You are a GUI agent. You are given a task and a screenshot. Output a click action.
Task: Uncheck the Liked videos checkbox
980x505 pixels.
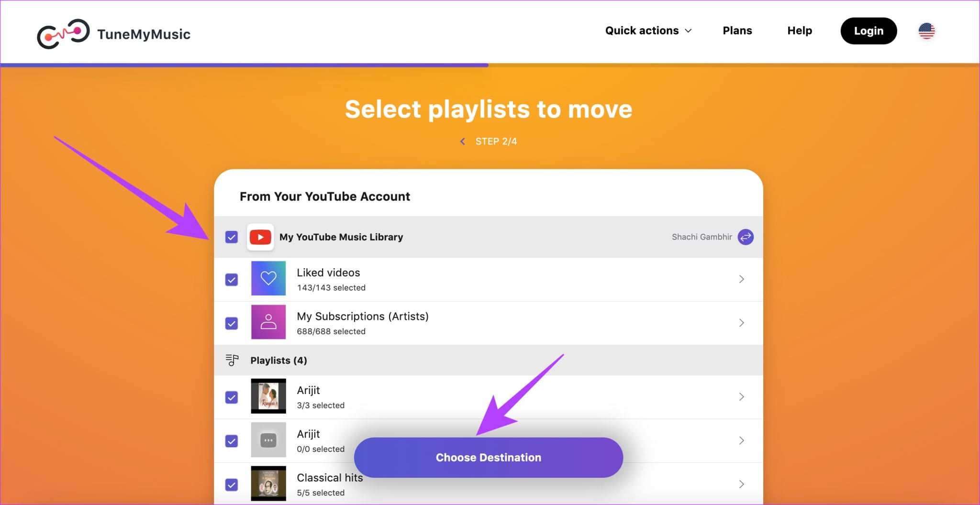[x=232, y=280]
